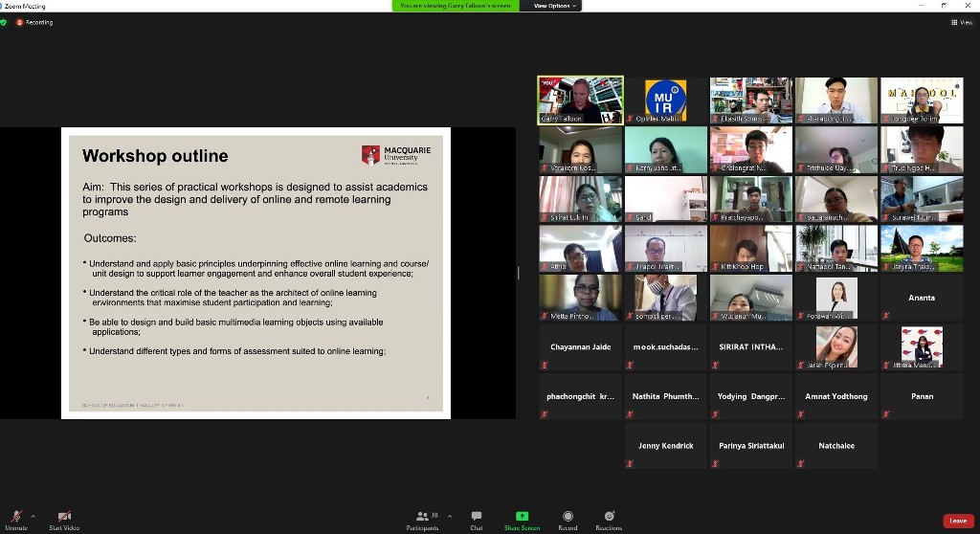This screenshot has height=534, width=980.
Task: Unmute the microphone
Action: click(x=16, y=518)
